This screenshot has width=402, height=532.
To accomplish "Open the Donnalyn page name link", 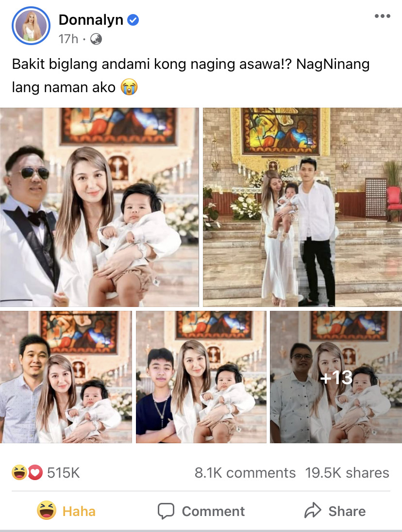I will click(91, 20).
